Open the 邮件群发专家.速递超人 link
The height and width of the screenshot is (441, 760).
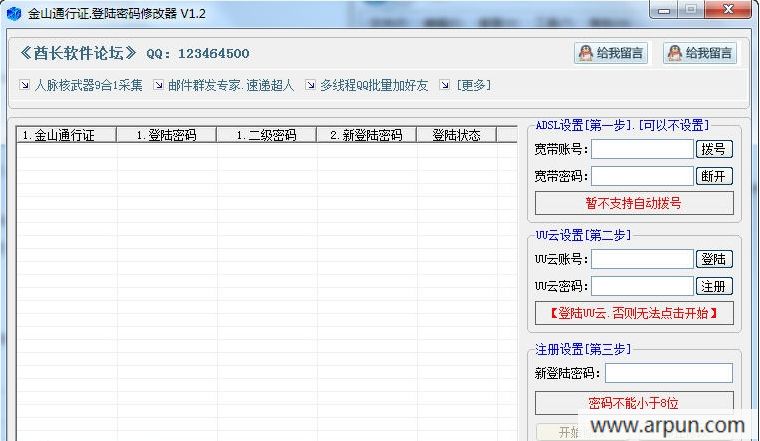coord(231,85)
